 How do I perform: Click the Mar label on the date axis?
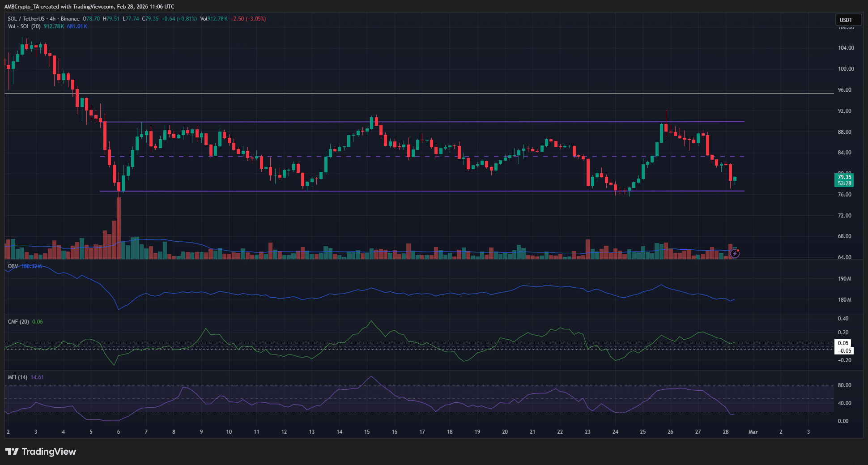tap(753, 432)
